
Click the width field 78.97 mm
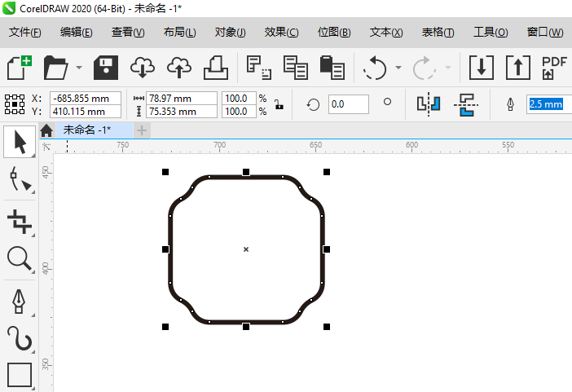182,98
